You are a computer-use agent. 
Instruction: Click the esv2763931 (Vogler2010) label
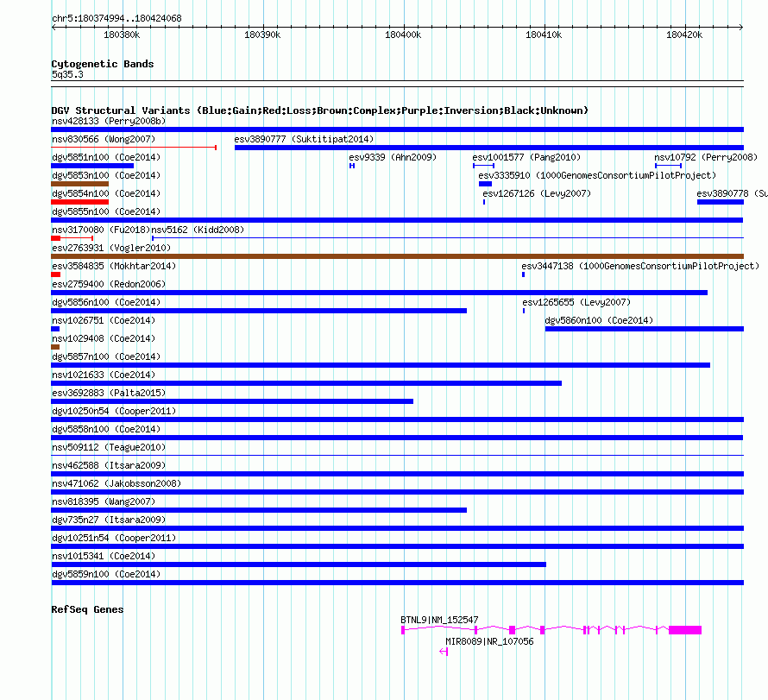click(111, 248)
